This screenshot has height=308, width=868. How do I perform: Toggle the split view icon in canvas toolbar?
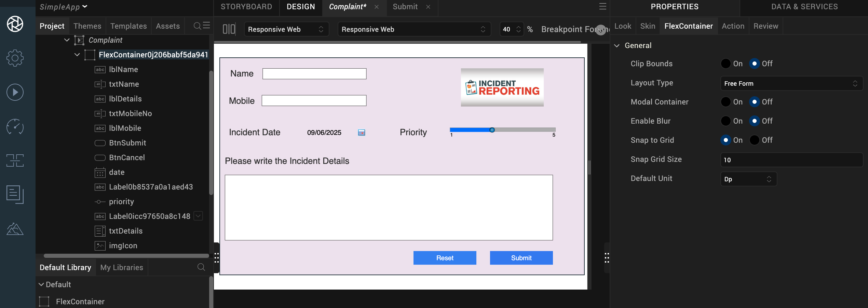click(229, 29)
